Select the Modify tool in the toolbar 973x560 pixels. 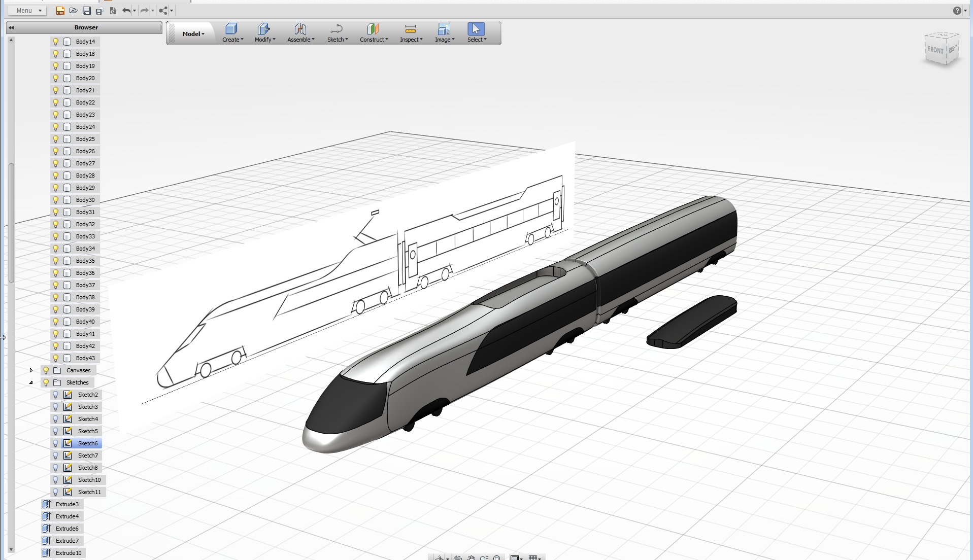(x=263, y=32)
